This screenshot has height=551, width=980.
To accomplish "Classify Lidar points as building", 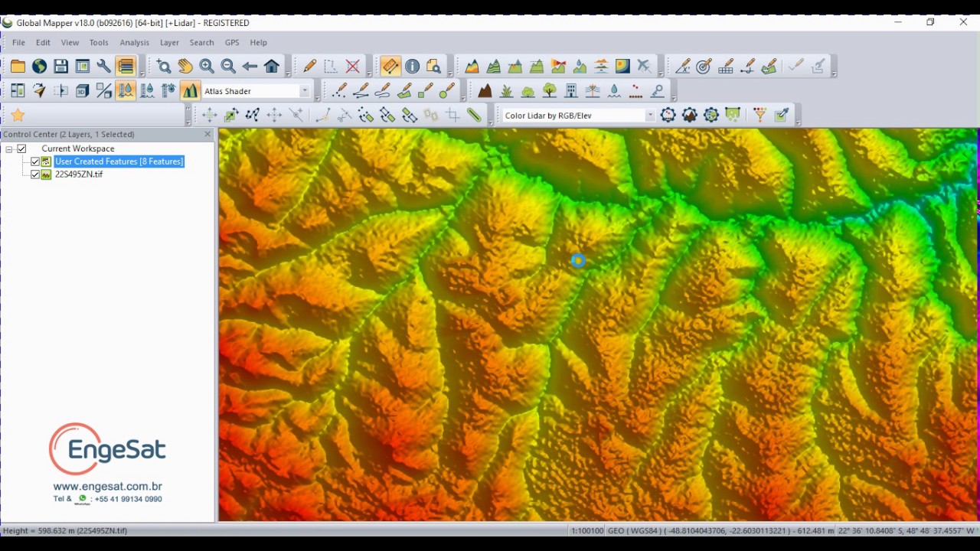I will (570, 91).
